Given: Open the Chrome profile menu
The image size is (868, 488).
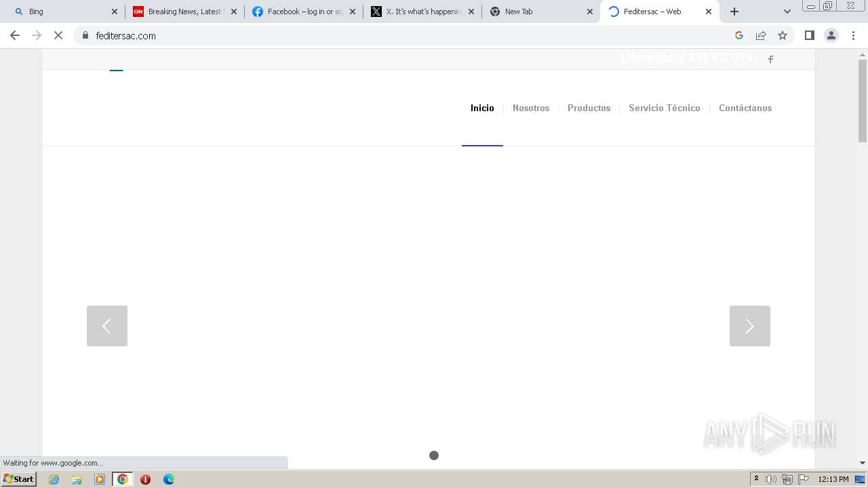Looking at the screenshot, I should click(x=831, y=35).
